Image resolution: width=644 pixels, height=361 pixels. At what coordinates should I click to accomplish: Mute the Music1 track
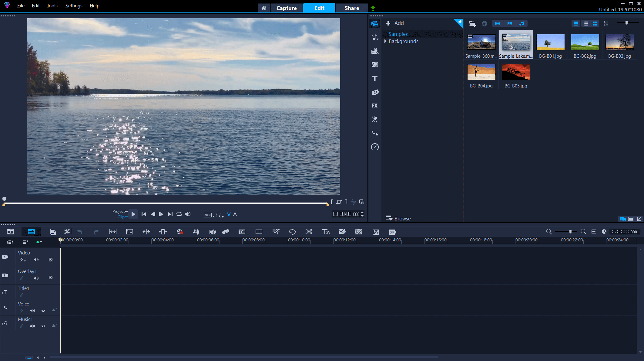click(32, 326)
